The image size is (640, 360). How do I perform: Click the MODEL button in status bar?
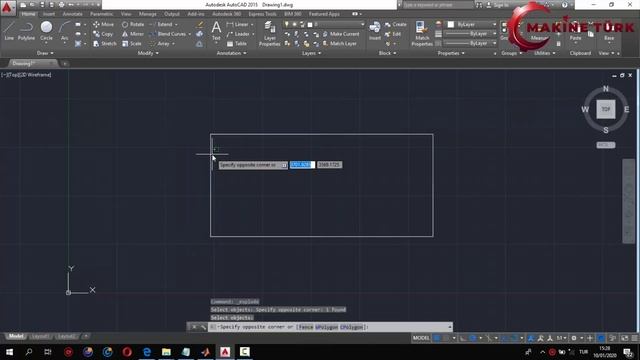pyautogui.click(x=421, y=338)
